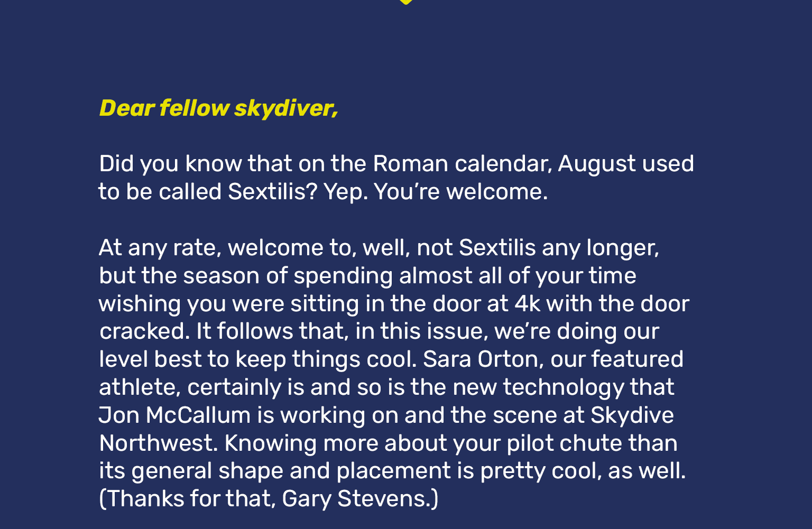Click "Skydive" at the line end

click(632, 415)
